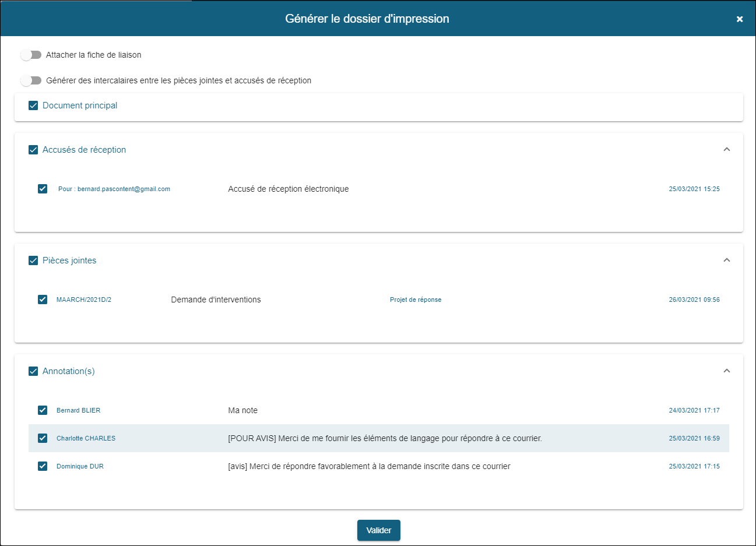Image resolution: width=756 pixels, height=546 pixels.
Task: Click Valider button
Action: click(x=378, y=530)
